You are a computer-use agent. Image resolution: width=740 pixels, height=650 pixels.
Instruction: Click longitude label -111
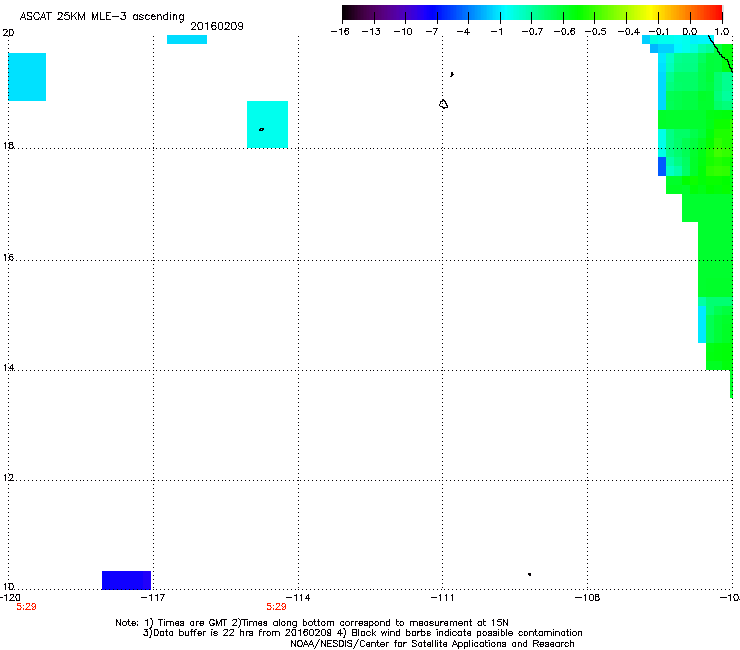tap(442, 598)
